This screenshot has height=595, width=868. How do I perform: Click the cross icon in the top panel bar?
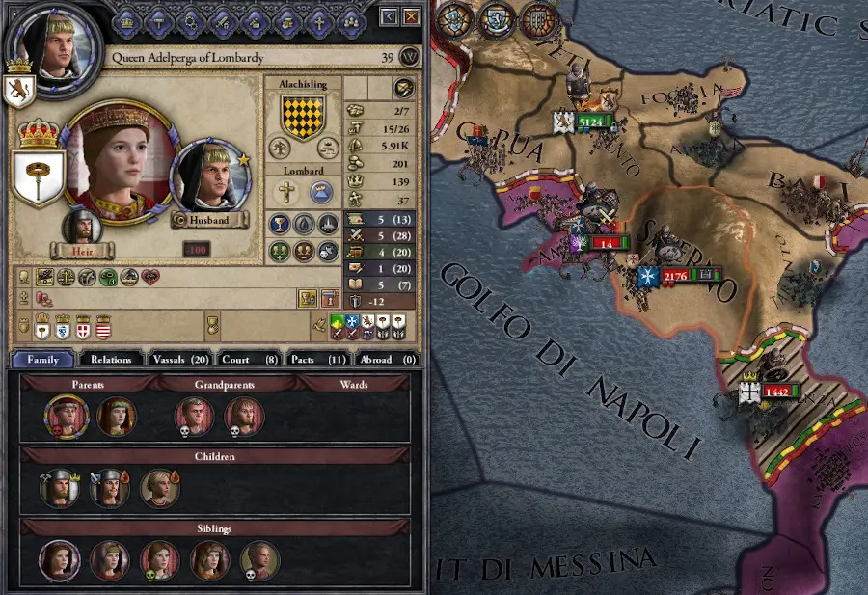(319, 23)
